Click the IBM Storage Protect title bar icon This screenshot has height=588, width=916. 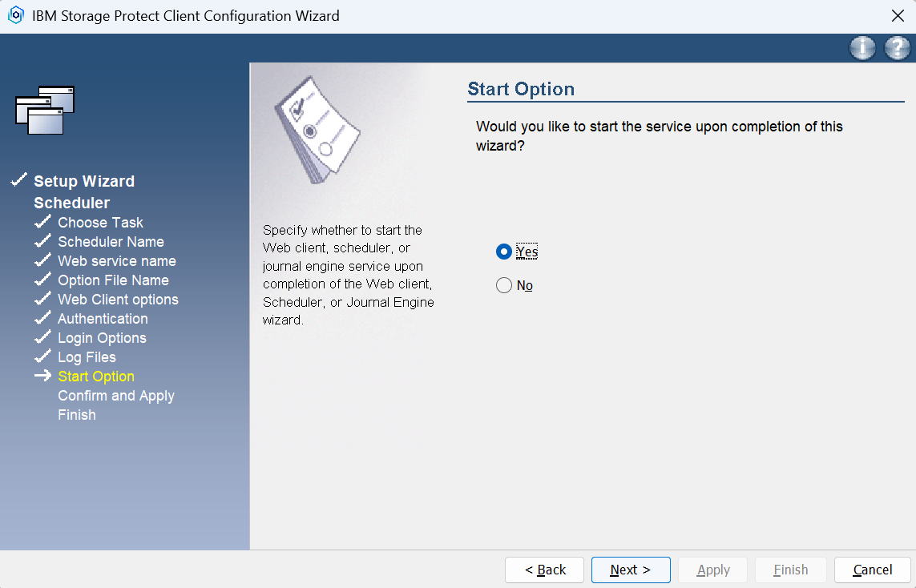[15, 16]
